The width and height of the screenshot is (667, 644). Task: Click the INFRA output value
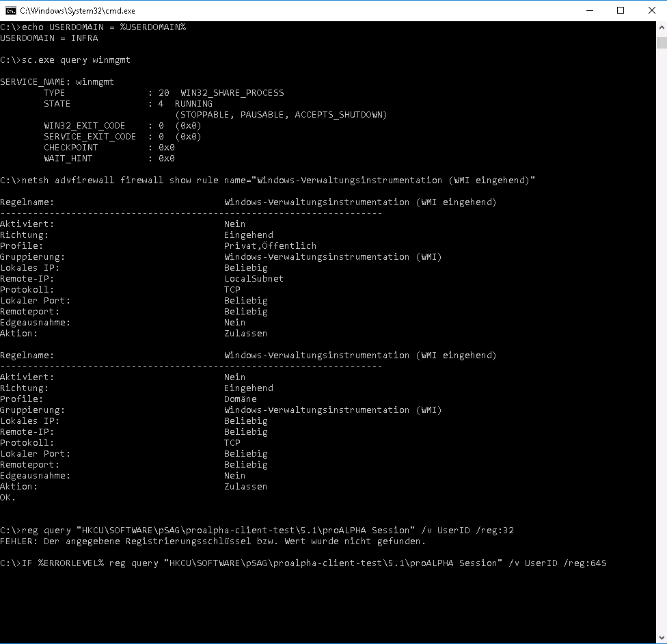pos(85,38)
